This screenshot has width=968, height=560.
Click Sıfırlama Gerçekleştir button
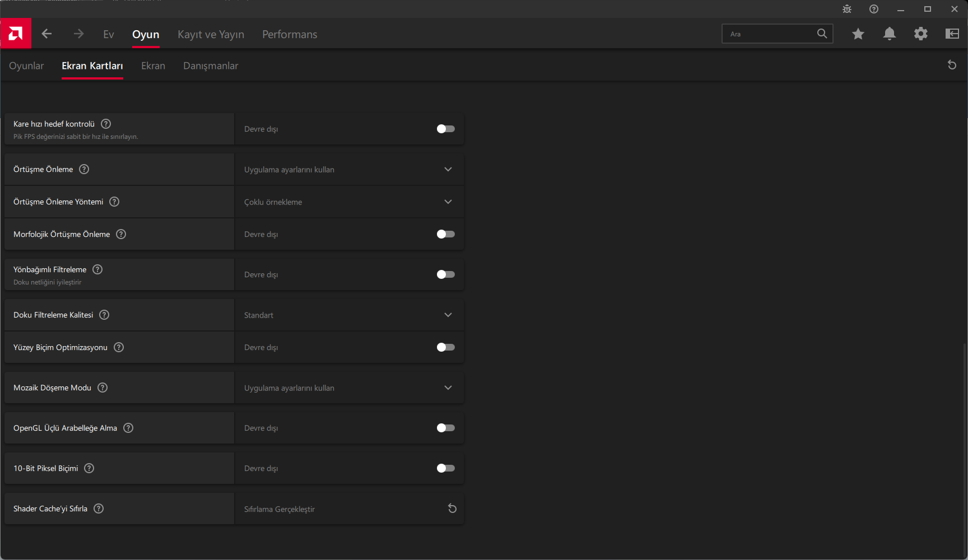coord(280,509)
